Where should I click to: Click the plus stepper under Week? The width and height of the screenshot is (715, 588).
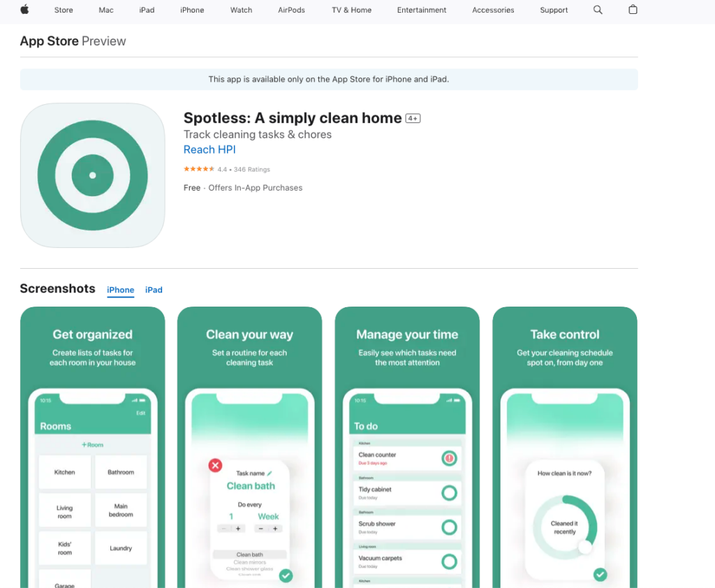pos(275,529)
